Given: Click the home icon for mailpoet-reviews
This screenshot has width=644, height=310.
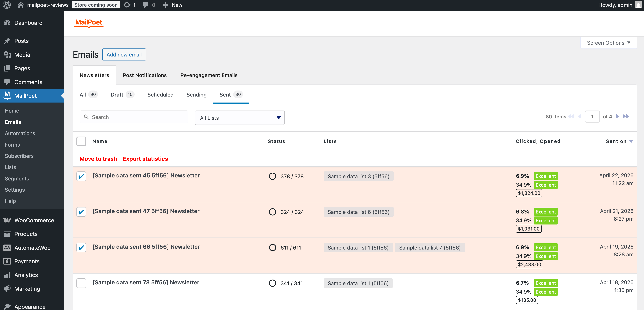Looking at the screenshot, I should (21, 5).
